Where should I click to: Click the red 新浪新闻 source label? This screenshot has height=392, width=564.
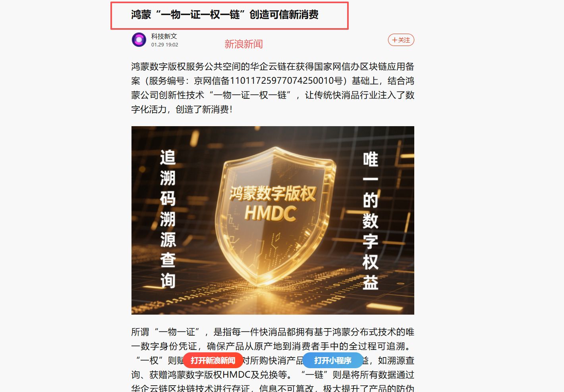coord(243,44)
